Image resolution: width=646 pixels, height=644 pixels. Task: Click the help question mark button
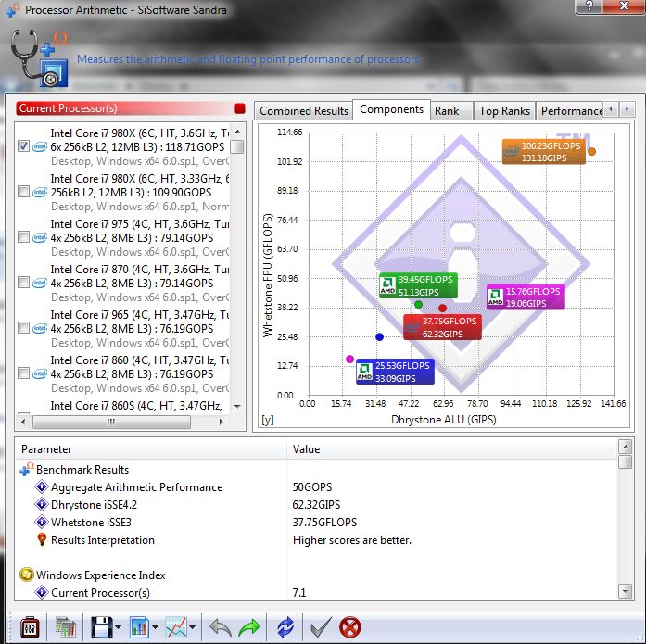(x=589, y=6)
